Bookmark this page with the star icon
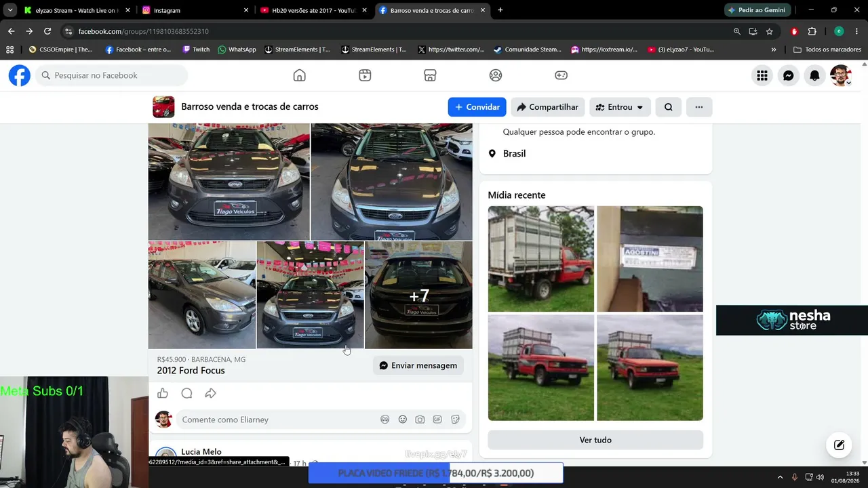Viewport: 868px width, 488px height. (769, 31)
